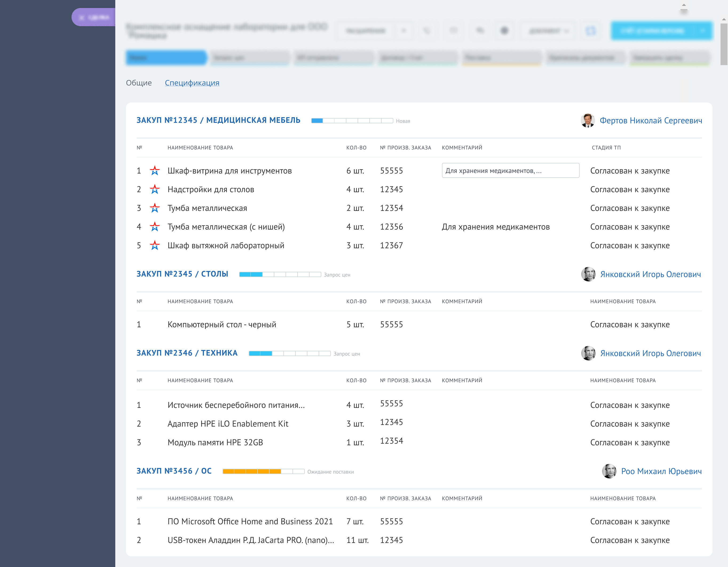Toggle the star by Шкаф вытяжной лабораторный
Screen dimensions: 728x567
point(155,246)
